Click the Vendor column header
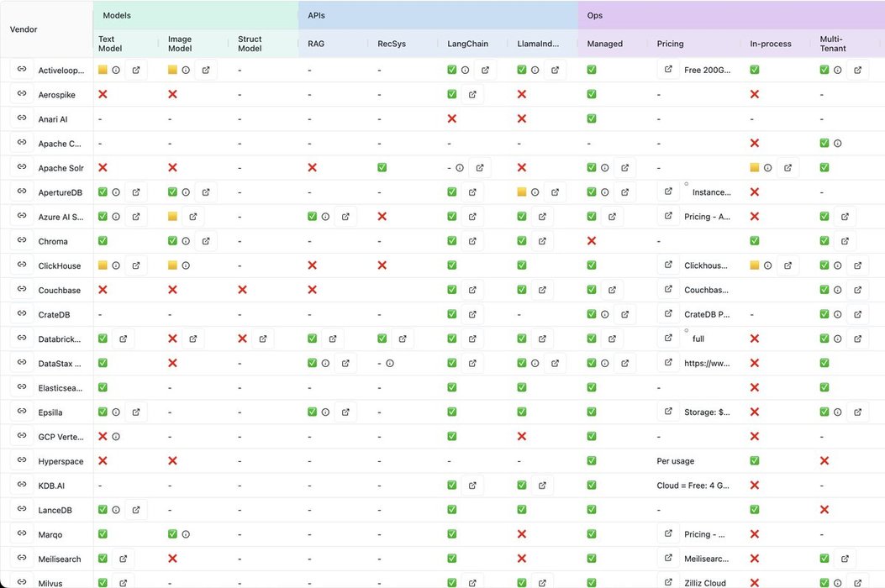This screenshot has width=885, height=588. (24, 29)
